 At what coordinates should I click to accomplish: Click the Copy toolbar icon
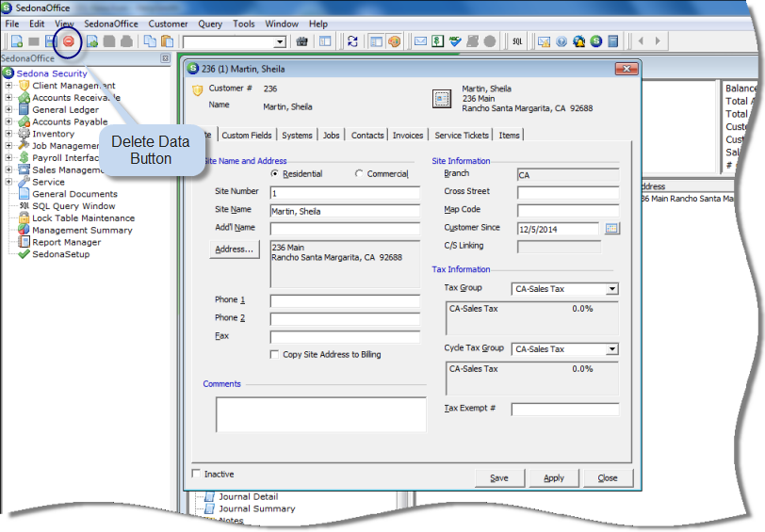(x=151, y=41)
